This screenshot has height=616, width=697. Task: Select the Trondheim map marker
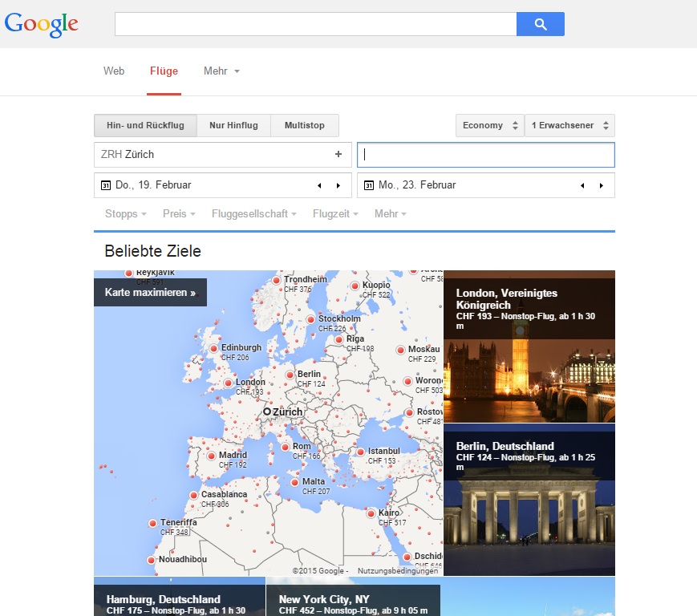coord(276,280)
